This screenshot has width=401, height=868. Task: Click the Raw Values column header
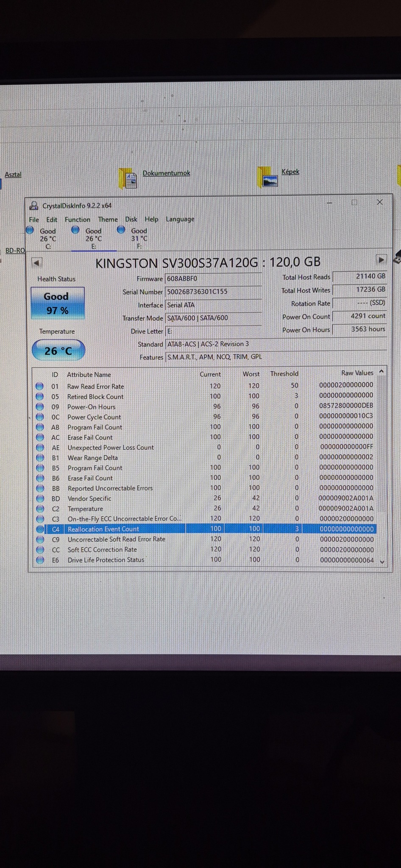[x=357, y=373]
